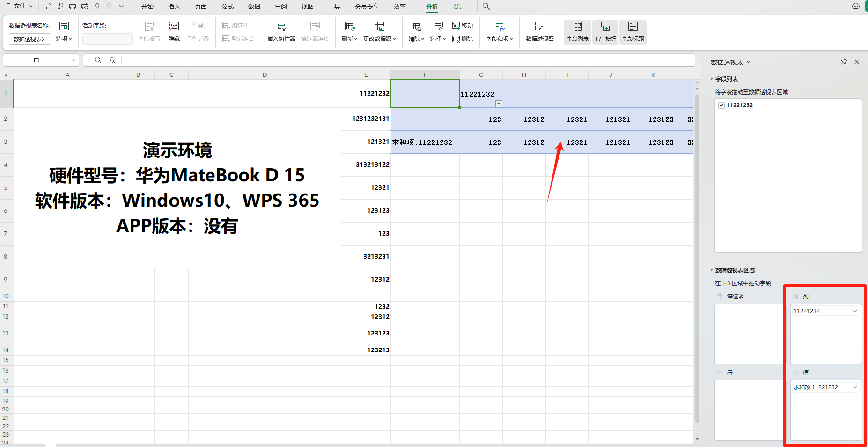Expand the quick access toolbar more arrow
Viewport: 868px width, 447px height.
click(121, 6)
